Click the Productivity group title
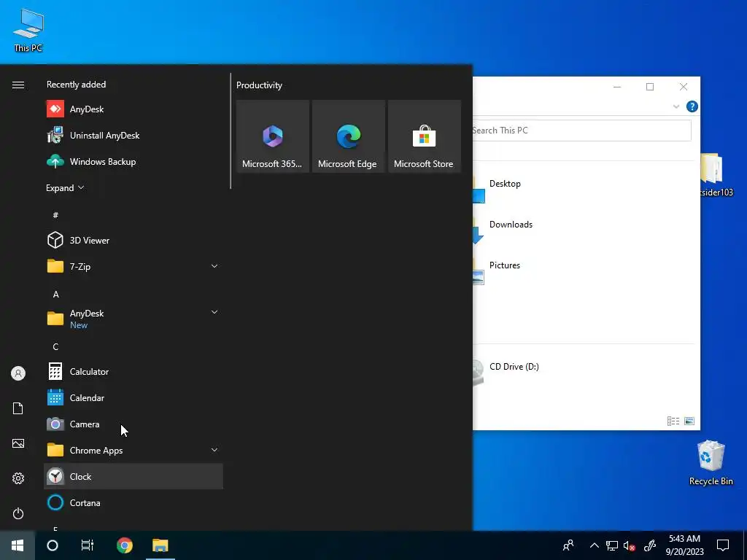 point(259,85)
